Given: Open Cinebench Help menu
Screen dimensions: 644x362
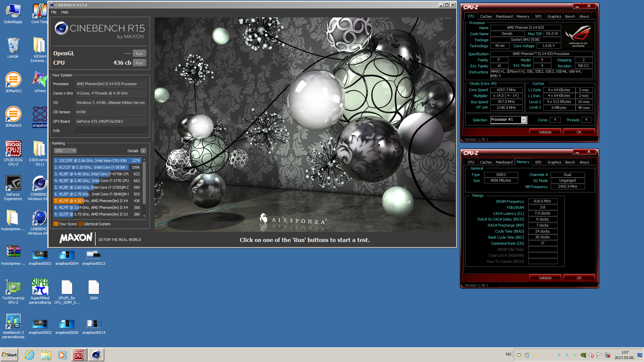Looking at the screenshot, I should tap(65, 12).
